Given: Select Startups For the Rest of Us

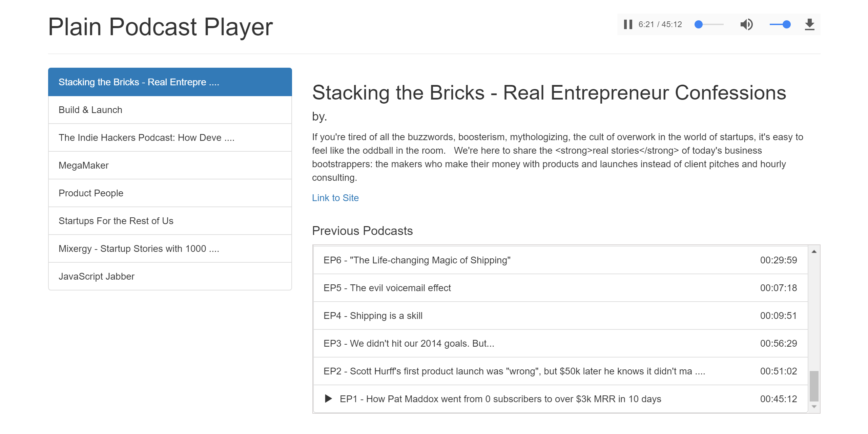Looking at the screenshot, I should pos(170,221).
